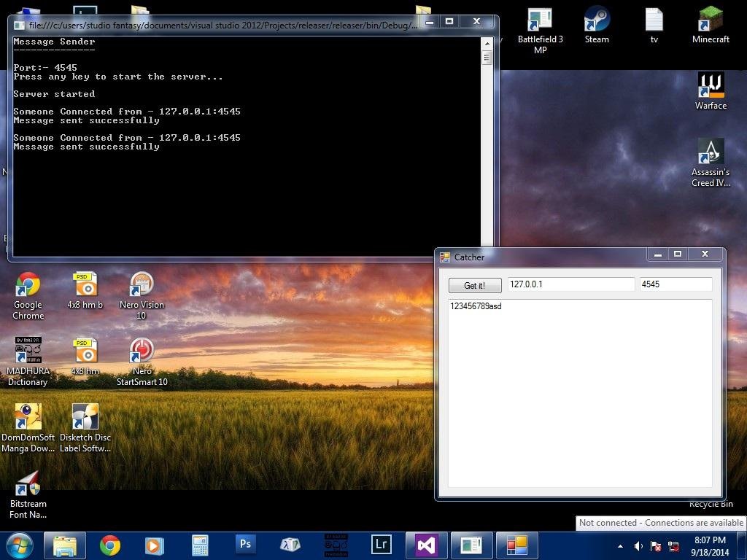Click the 'Message Sender' console heading
Image resolution: width=747 pixels, height=560 pixels.
(54, 42)
